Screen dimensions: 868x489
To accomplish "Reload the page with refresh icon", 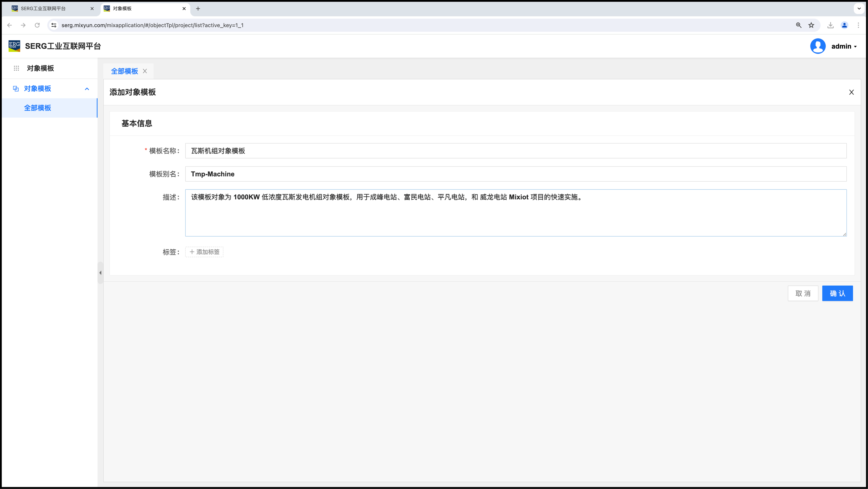I will point(37,25).
